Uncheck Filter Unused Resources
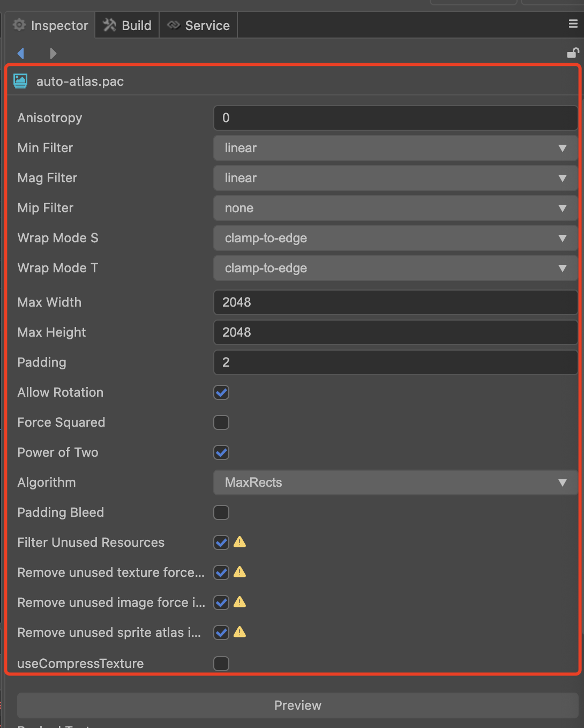Screen dimensions: 584x728 [x=221, y=543]
